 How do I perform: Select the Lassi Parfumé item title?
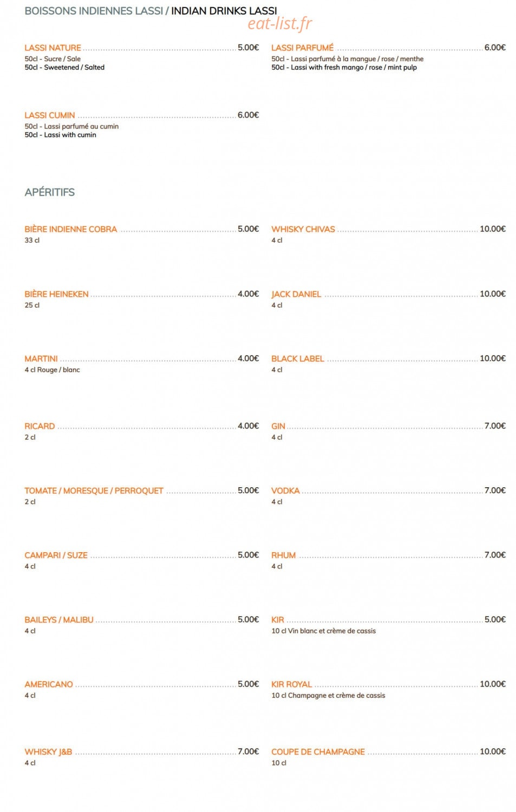coord(302,48)
